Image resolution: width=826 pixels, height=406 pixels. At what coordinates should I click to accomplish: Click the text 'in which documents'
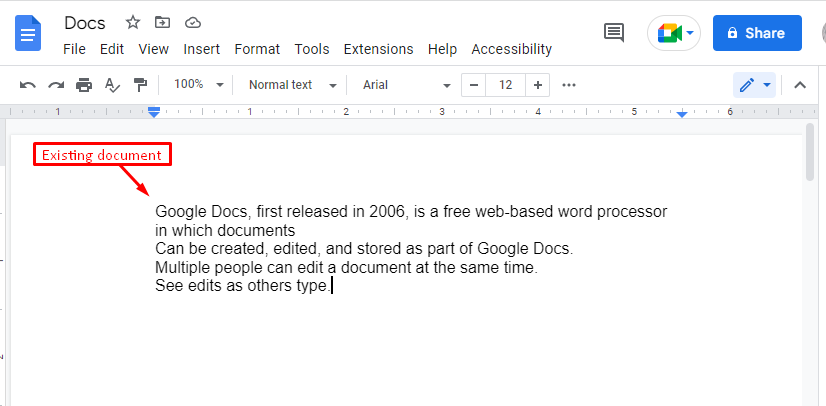pyautogui.click(x=225, y=231)
